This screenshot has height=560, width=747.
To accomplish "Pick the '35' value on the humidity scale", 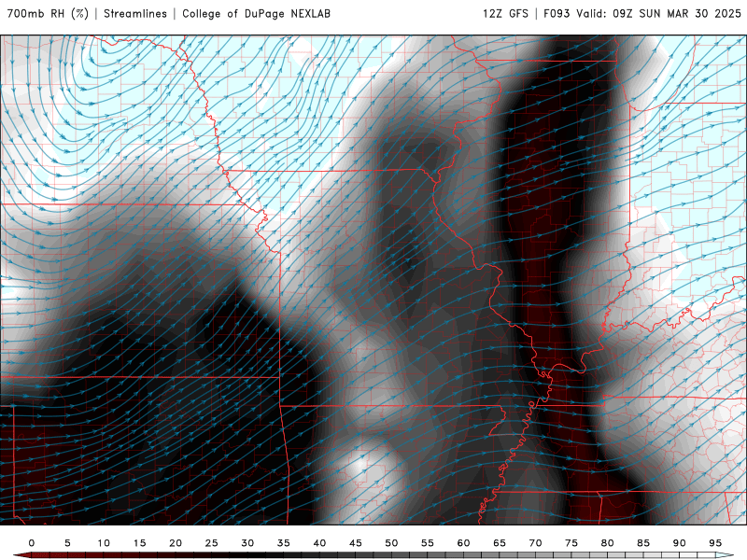I will click(284, 543).
